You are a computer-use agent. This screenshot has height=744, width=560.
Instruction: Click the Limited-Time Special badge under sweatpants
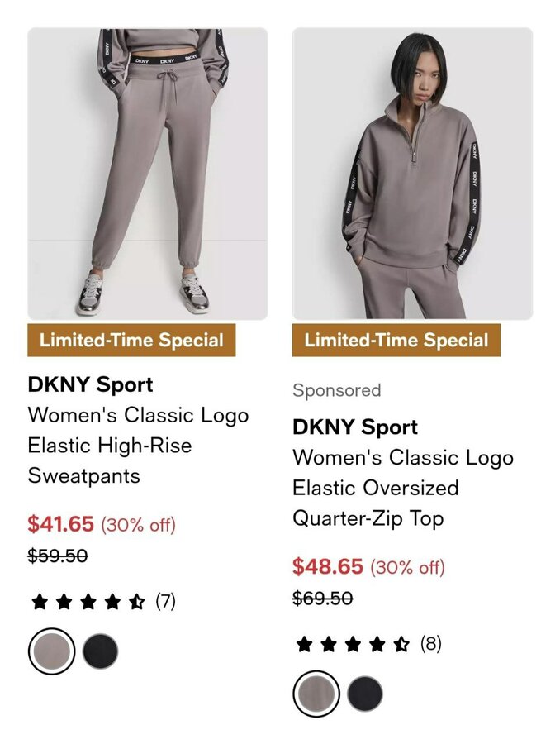[131, 341]
